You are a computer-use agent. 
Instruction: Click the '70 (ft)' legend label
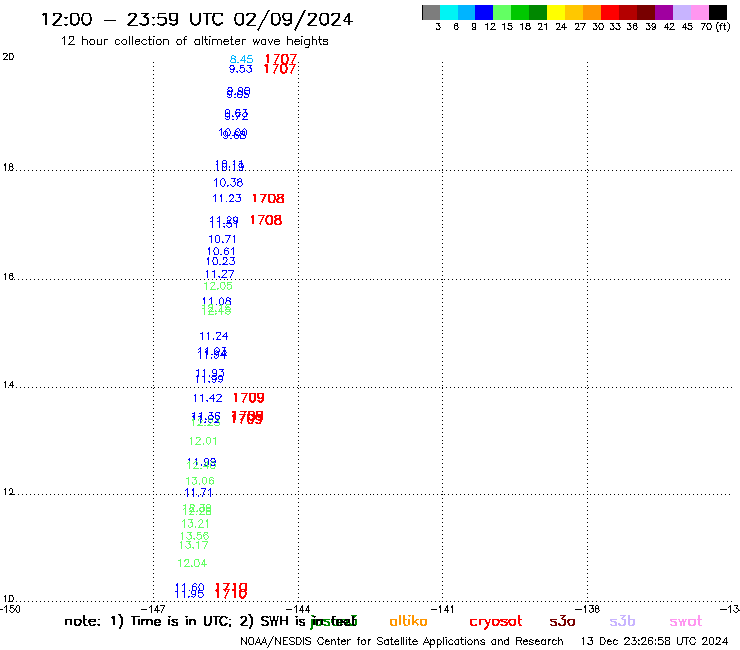[x=715, y=27]
